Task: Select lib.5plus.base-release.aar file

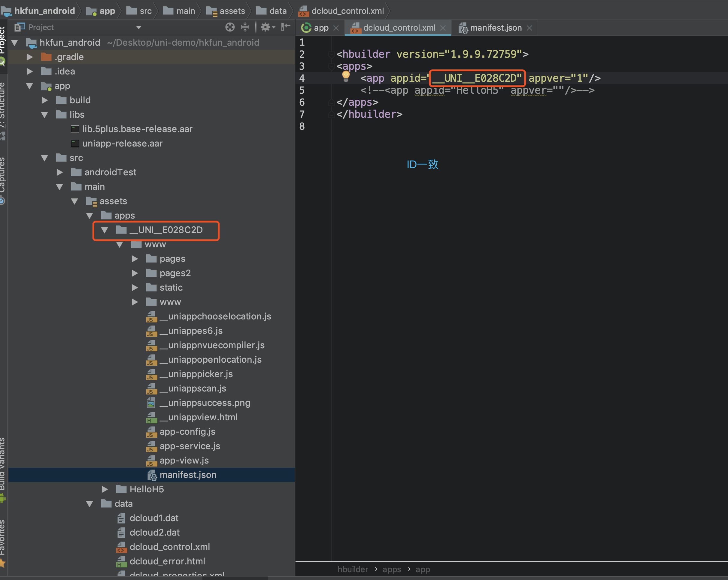Action: click(x=131, y=129)
